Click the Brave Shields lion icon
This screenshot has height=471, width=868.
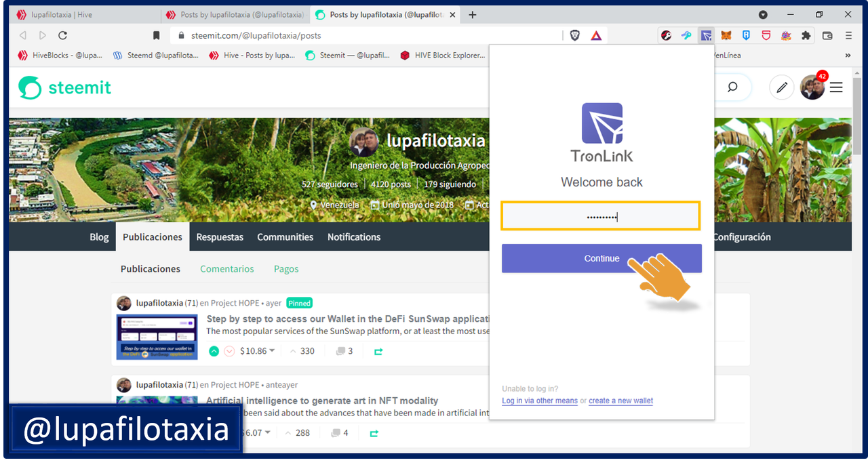575,35
